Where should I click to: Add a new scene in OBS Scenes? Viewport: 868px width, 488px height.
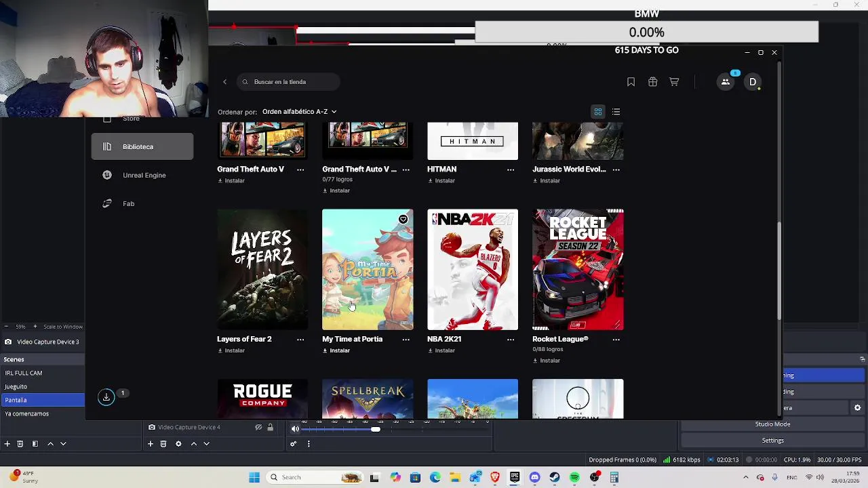click(x=7, y=444)
